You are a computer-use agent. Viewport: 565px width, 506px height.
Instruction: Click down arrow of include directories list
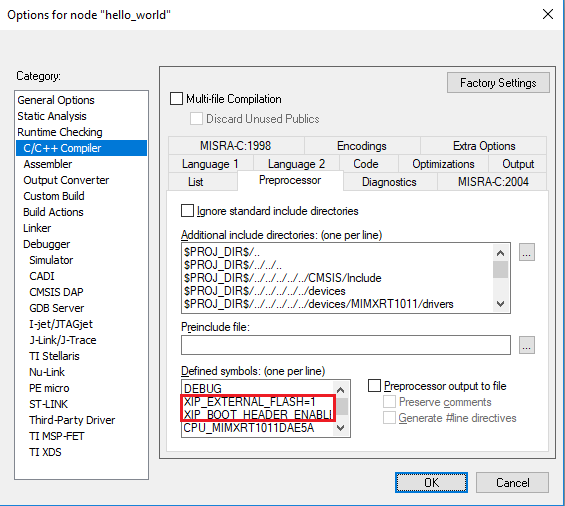pos(500,303)
